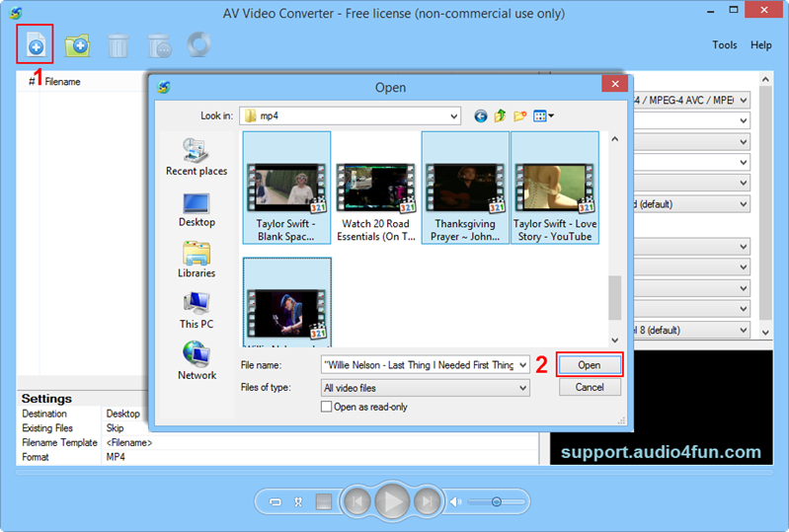Screen dimensions: 789x532
Task: Expand the File name dropdown arrow
Action: pyautogui.click(x=523, y=365)
